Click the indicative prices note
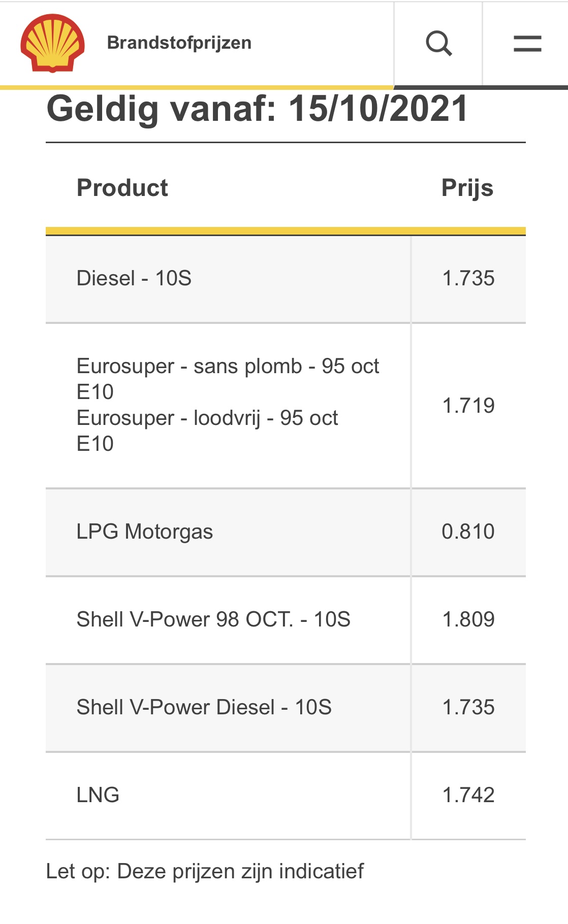The image size is (568, 924). click(x=205, y=871)
